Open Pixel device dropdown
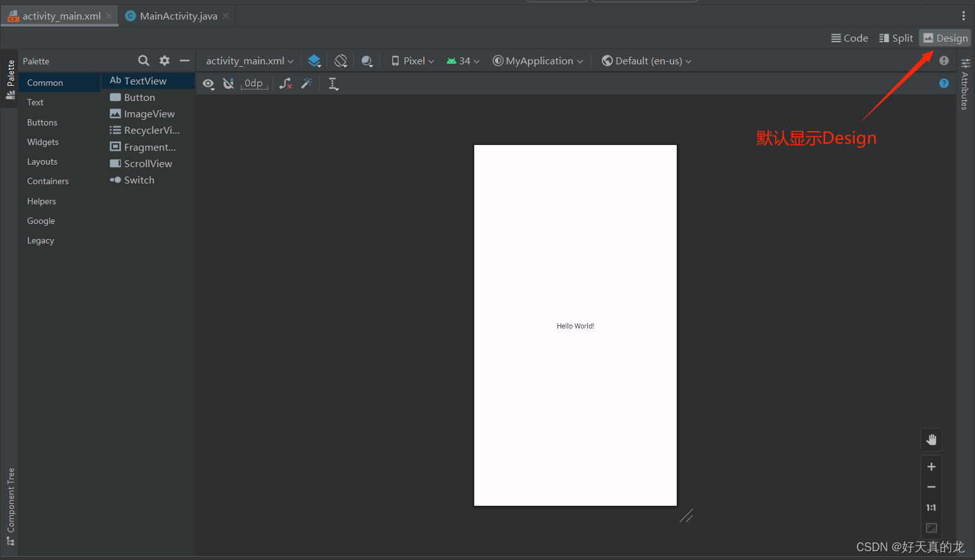The height and width of the screenshot is (560, 975). tap(413, 61)
